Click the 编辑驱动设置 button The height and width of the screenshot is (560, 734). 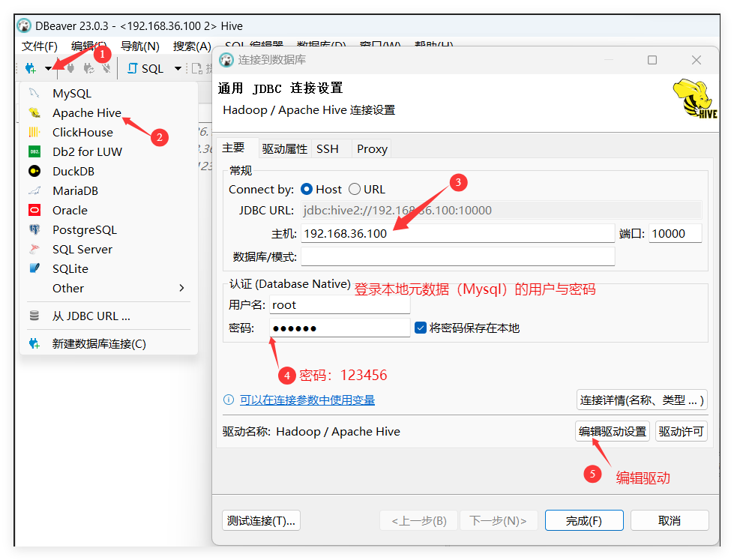[x=613, y=431]
